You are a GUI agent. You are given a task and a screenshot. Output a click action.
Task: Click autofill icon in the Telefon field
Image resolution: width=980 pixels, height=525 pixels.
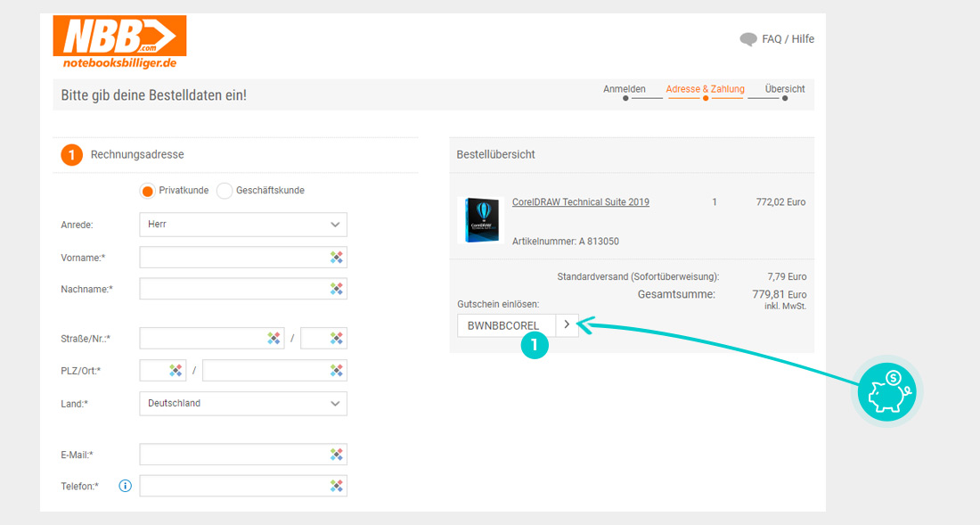tap(336, 486)
